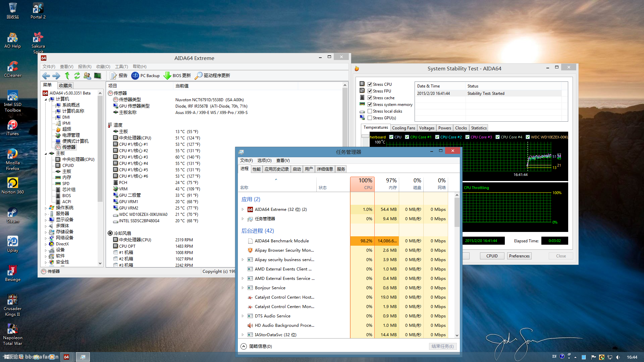Switch to 收藏夹 favorites tab
Viewport: 644px width, 362px height.
pyautogui.click(x=65, y=86)
